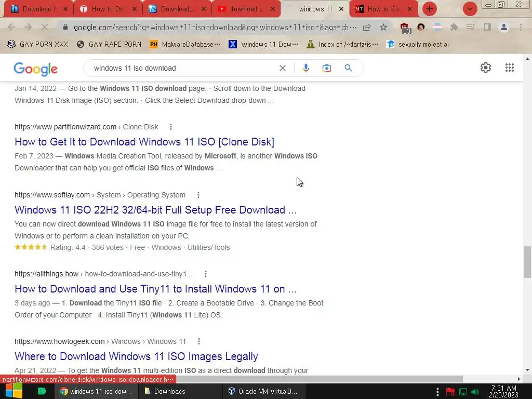
Task: Open the media controls toolbar icon
Action: [x=470, y=27]
